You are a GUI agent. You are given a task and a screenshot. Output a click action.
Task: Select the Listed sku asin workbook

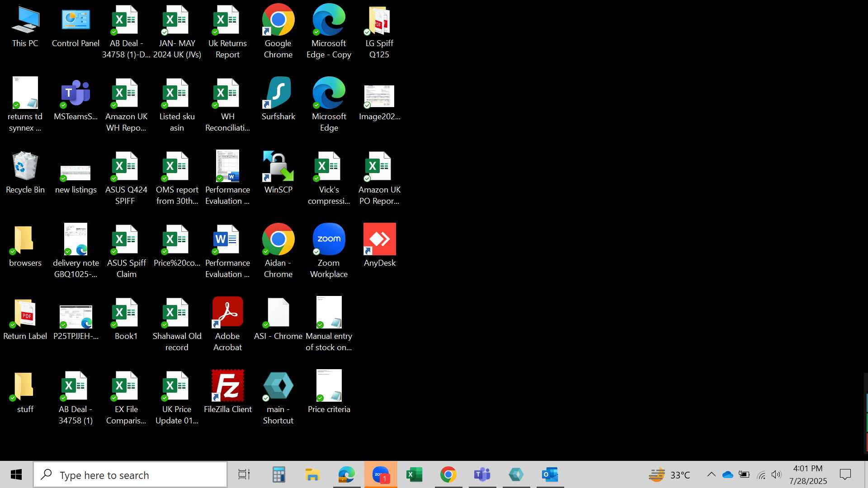click(x=177, y=105)
